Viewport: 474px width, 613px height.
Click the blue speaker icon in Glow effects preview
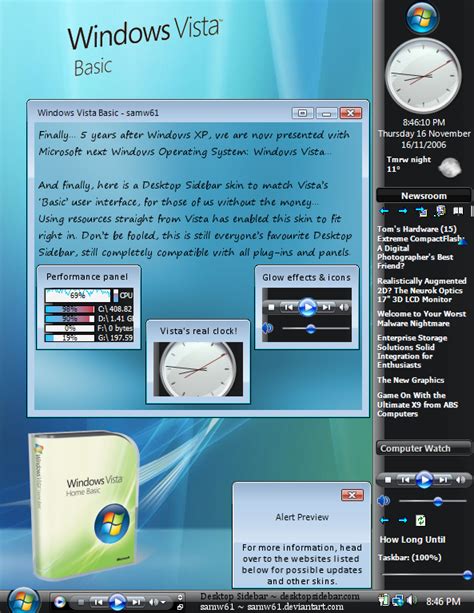(x=268, y=328)
